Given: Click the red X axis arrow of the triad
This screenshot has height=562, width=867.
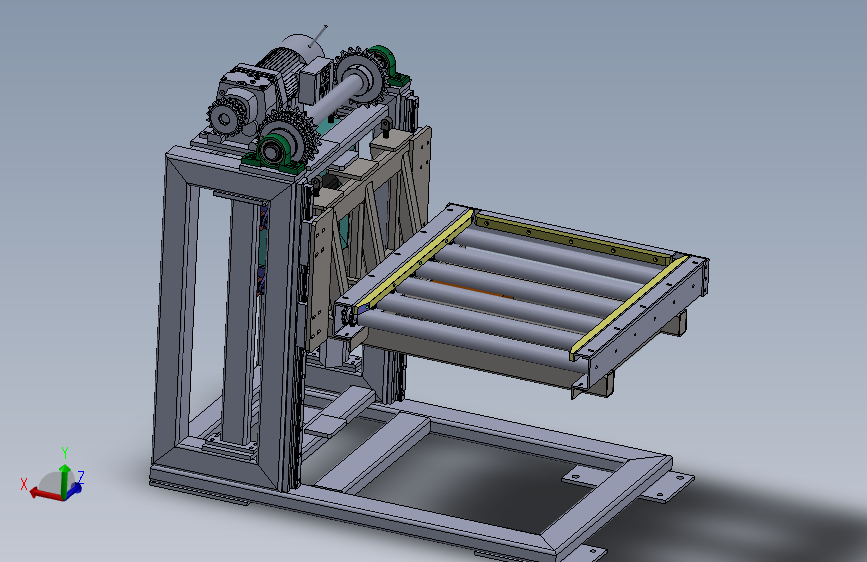Looking at the screenshot, I should click(x=45, y=493).
